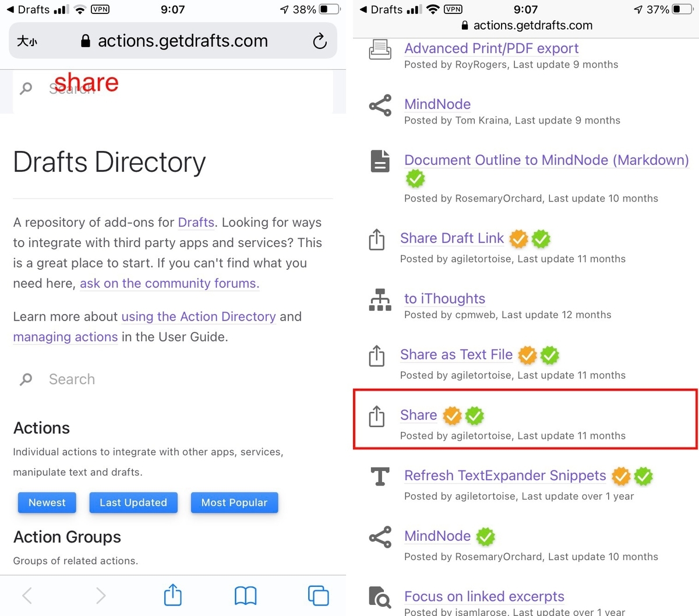Screen dimensions: 699x616
Task: Open the Safari tabs overview icon
Action: 318,596
